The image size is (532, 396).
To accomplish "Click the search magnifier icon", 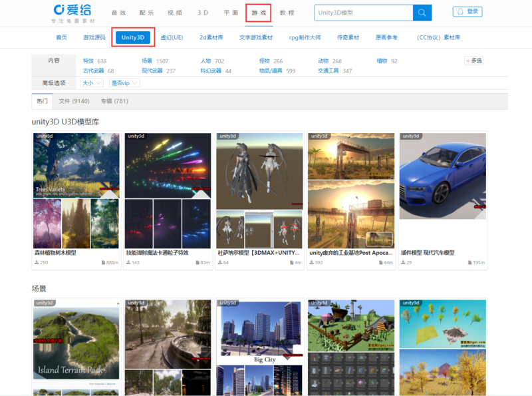I will (422, 12).
